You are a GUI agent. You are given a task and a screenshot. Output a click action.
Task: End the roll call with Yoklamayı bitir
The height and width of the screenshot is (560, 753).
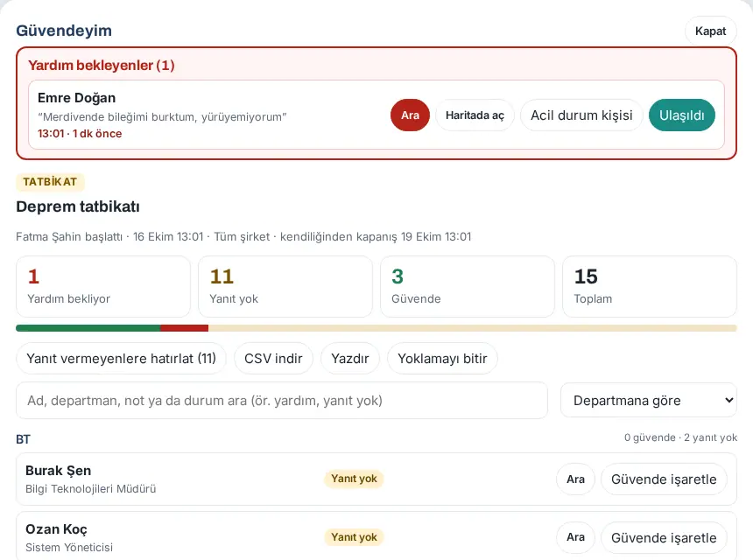pos(442,359)
